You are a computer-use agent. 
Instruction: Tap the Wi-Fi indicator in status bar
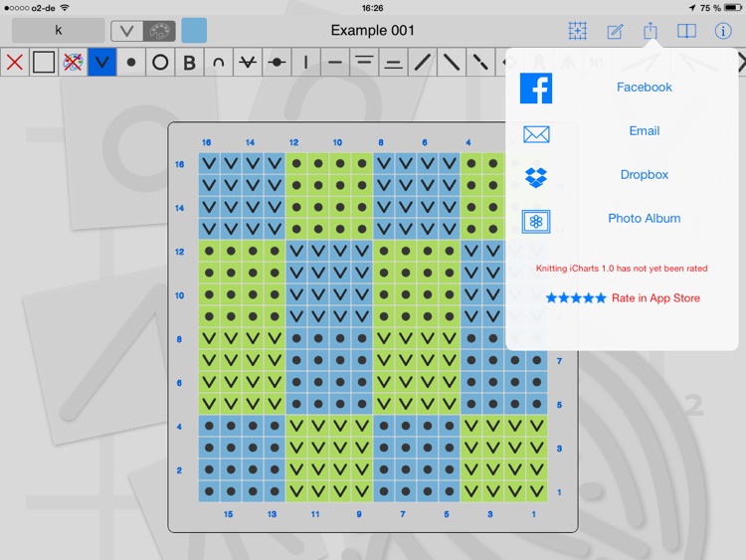65,8
